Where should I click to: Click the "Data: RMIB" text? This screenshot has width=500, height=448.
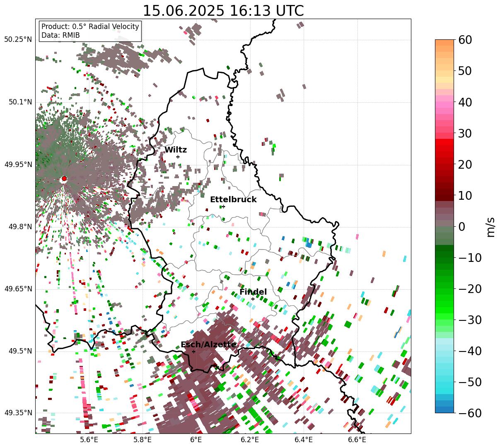(60, 35)
